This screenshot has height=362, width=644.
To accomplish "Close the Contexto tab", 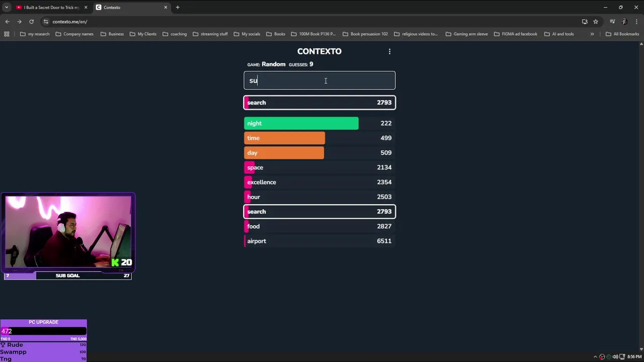I will [x=166, y=8].
